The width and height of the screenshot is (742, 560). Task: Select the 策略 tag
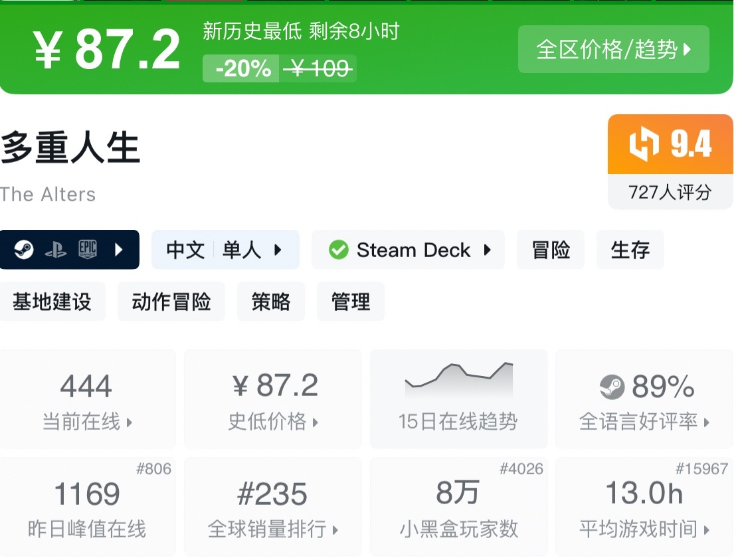[271, 302]
